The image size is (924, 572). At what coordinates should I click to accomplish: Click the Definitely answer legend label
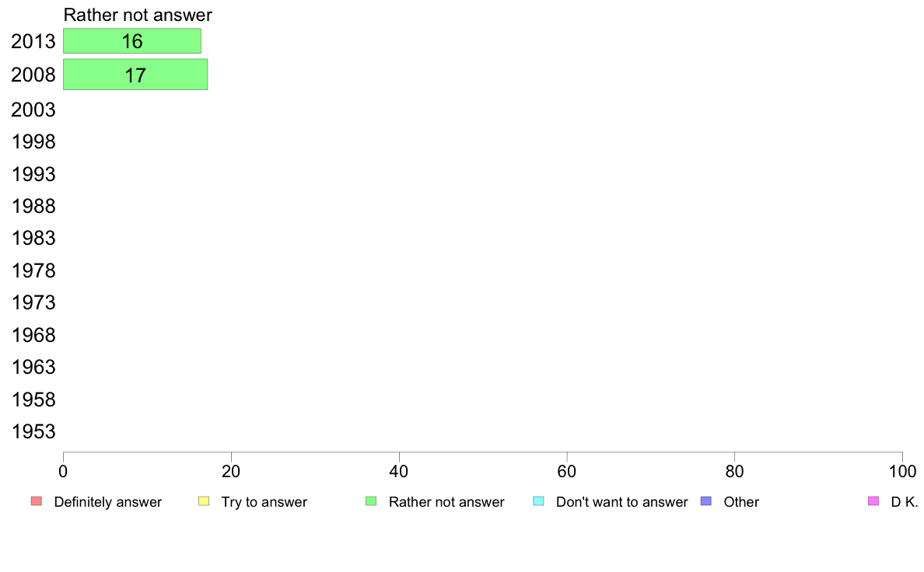click(x=107, y=502)
